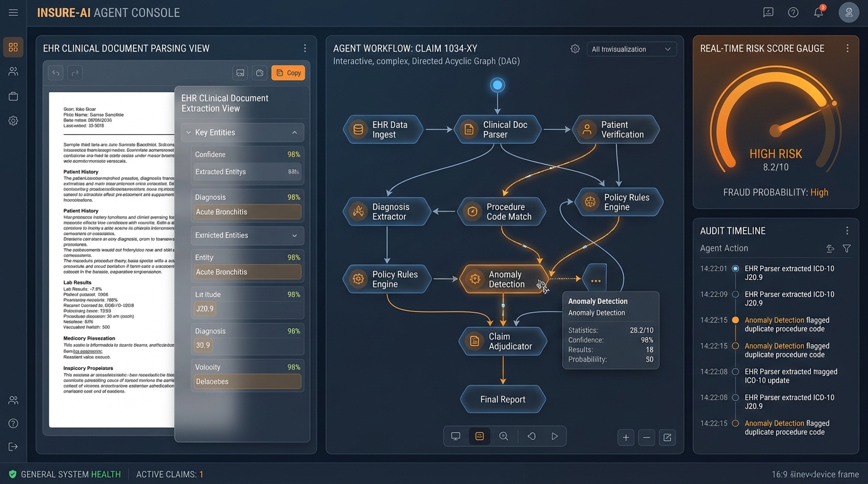The image size is (868, 484).
Task: Click the Copy button
Action: coord(288,73)
